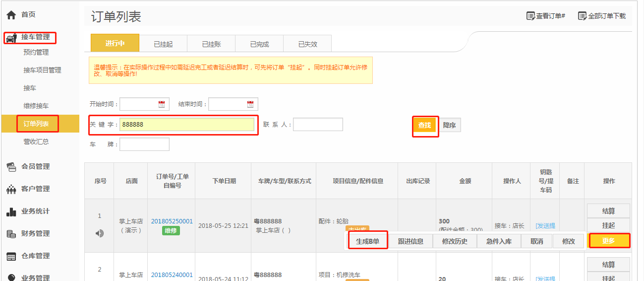Click the 关键字 keyword input field
Screen dimensions: 644x281
[x=187, y=125]
